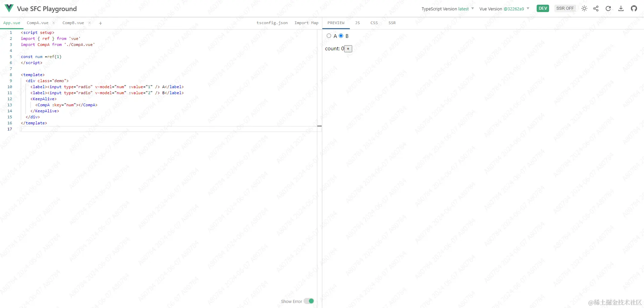
Task: Add a new file with plus icon
Action: tap(100, 23)
